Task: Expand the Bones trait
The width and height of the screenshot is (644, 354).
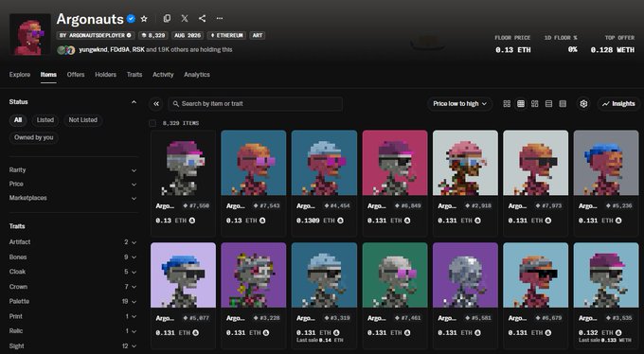Action: [x=73, y=257]
